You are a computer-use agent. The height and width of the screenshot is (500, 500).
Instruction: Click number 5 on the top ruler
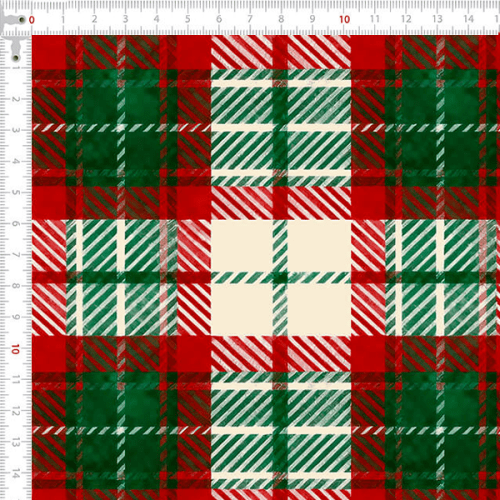[188, 19]
